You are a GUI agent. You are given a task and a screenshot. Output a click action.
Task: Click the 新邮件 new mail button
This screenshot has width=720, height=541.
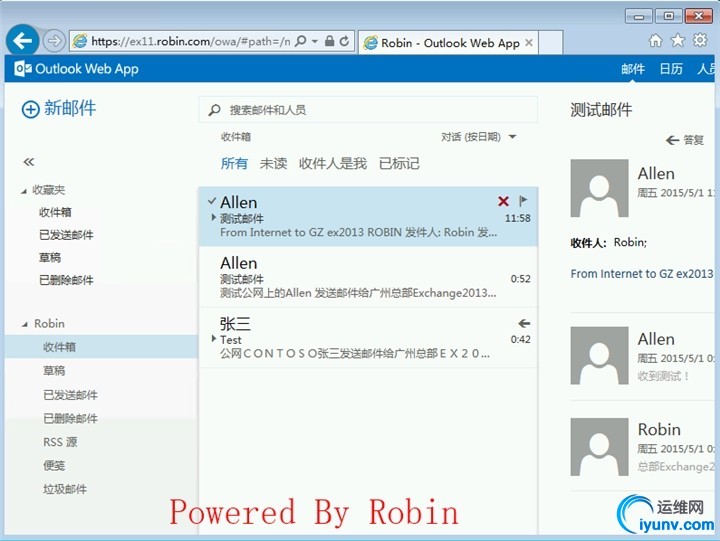pyautogui.click(x=59, y=109)
